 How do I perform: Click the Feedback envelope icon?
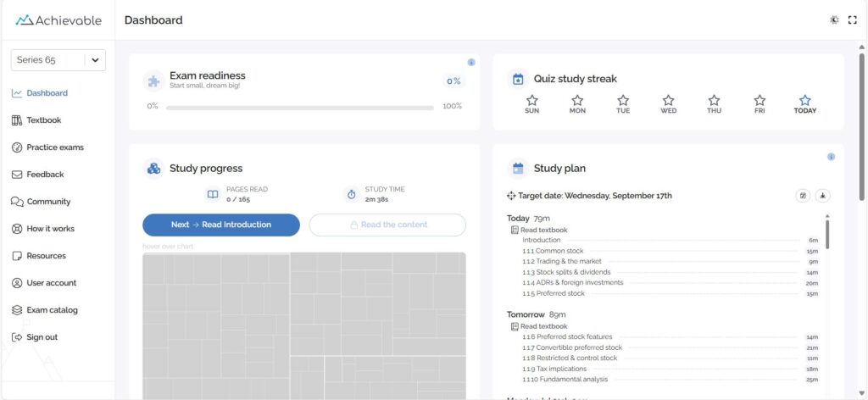click(x=17, y=175)
